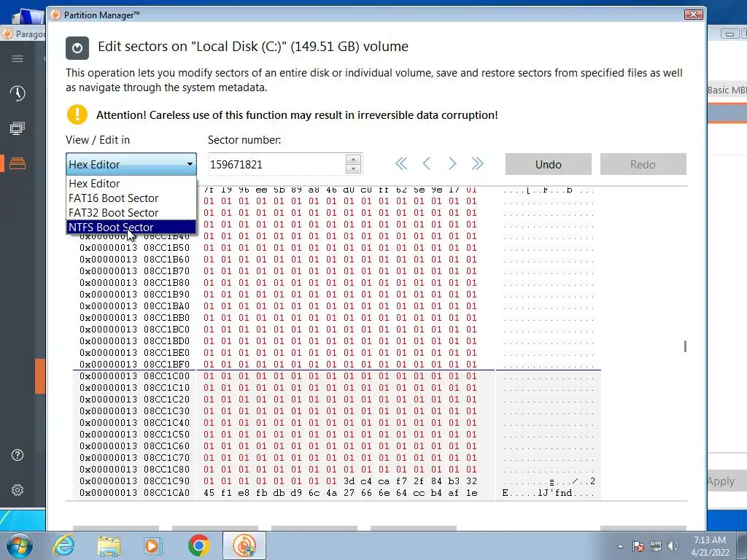
Task: Go to next sector arrow
Action: click(x=452, y=164)
